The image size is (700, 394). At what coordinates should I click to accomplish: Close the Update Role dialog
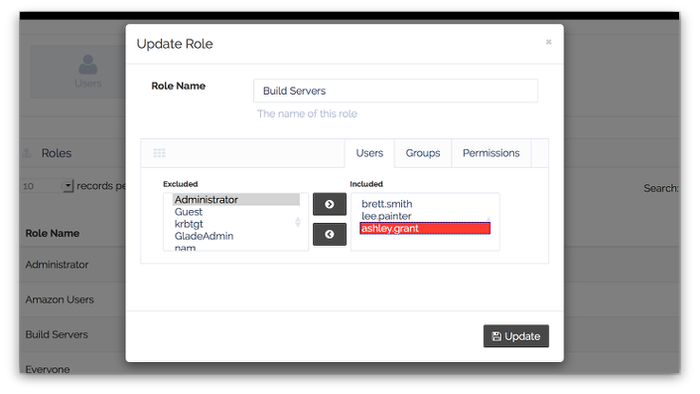click(549, 42)
